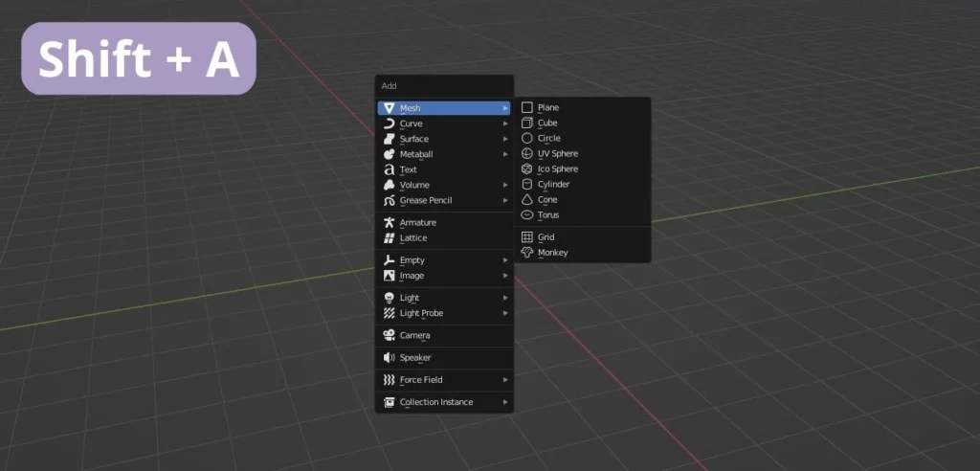Screen dimensions: 980x471
Task: Pick Circle mesh entry
Action: (583, 138)
